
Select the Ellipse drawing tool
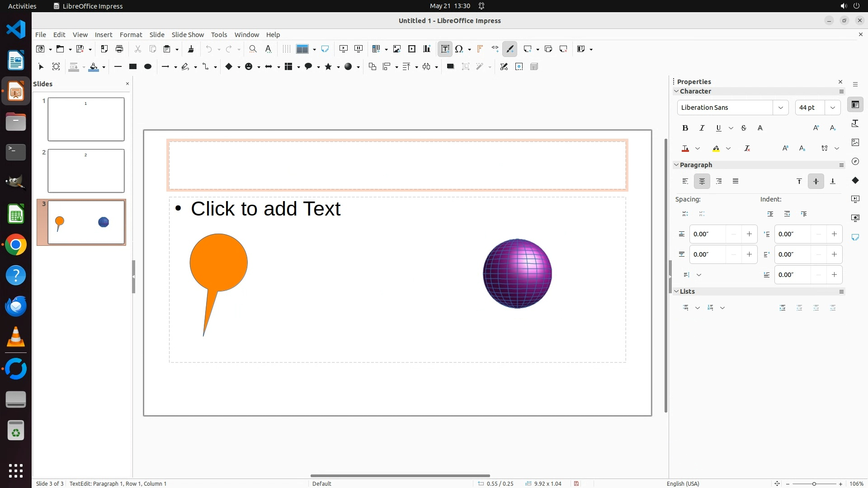point(147,66)
